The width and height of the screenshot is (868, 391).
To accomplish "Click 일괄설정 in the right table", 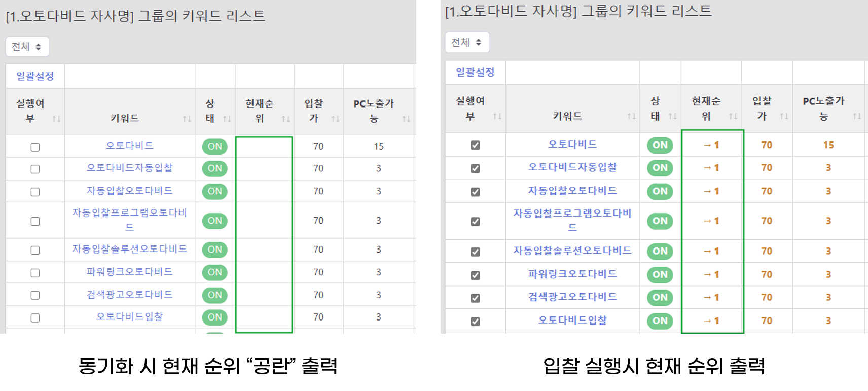I will coord(475,72).
